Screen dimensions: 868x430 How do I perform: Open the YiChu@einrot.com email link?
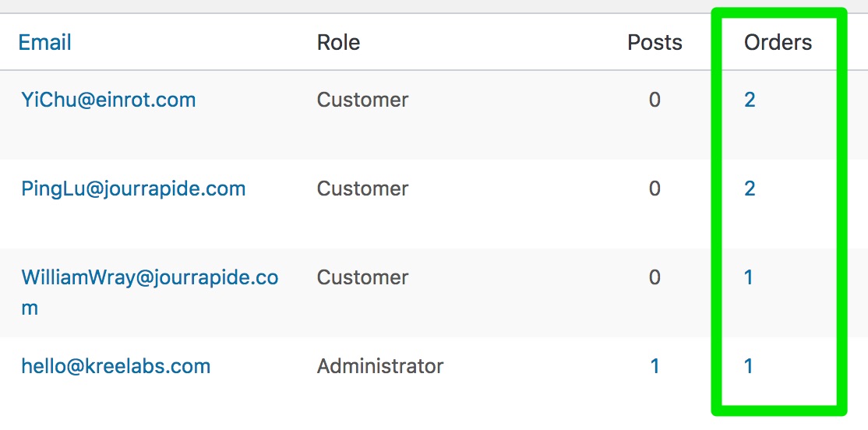[108, 100]
